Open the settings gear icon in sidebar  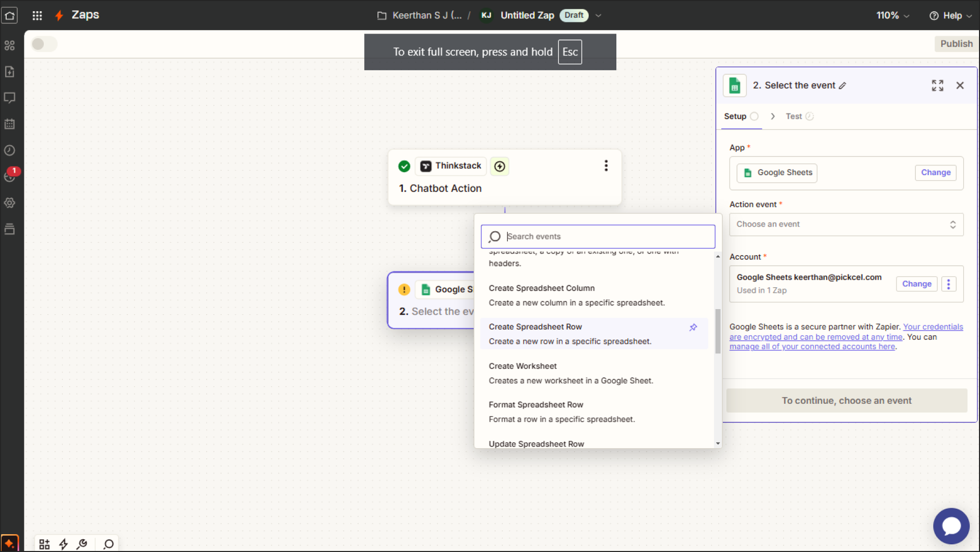click(10, 203)
